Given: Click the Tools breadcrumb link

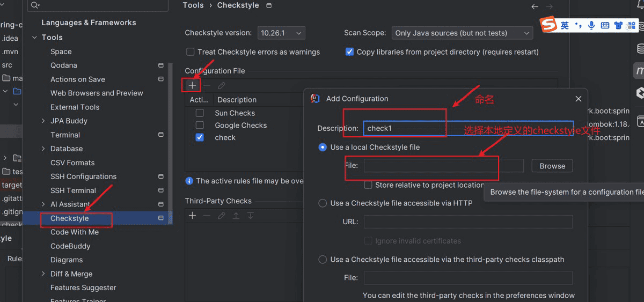Looking at the screenshot, I should coord(193,5).
